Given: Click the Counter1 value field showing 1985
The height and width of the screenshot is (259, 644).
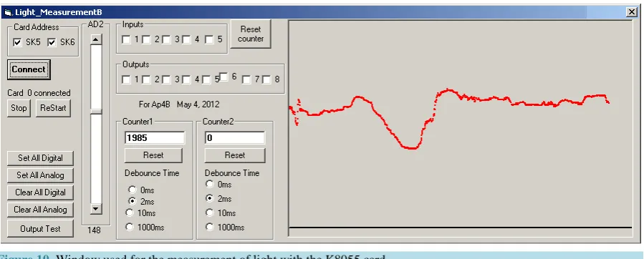Looking at the screenshot, I should coord(155,138).
